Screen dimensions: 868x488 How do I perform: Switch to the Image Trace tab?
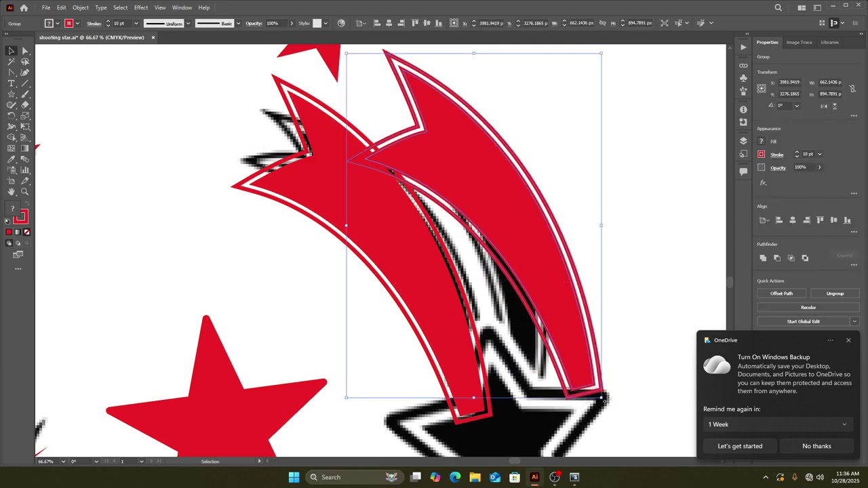799,42
